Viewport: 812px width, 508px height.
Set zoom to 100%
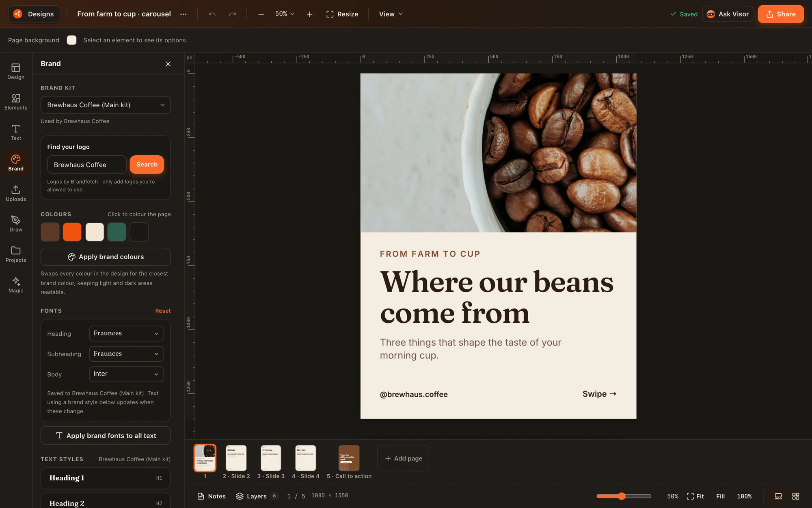click(x=744, y=496)
